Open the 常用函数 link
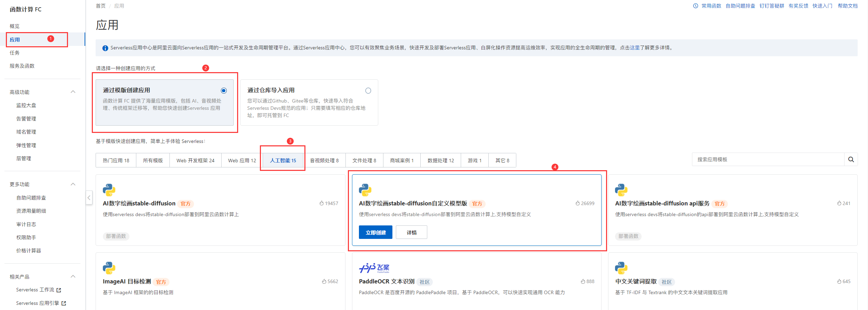Viewport: 868px width, 310px height. click(711, 6)
